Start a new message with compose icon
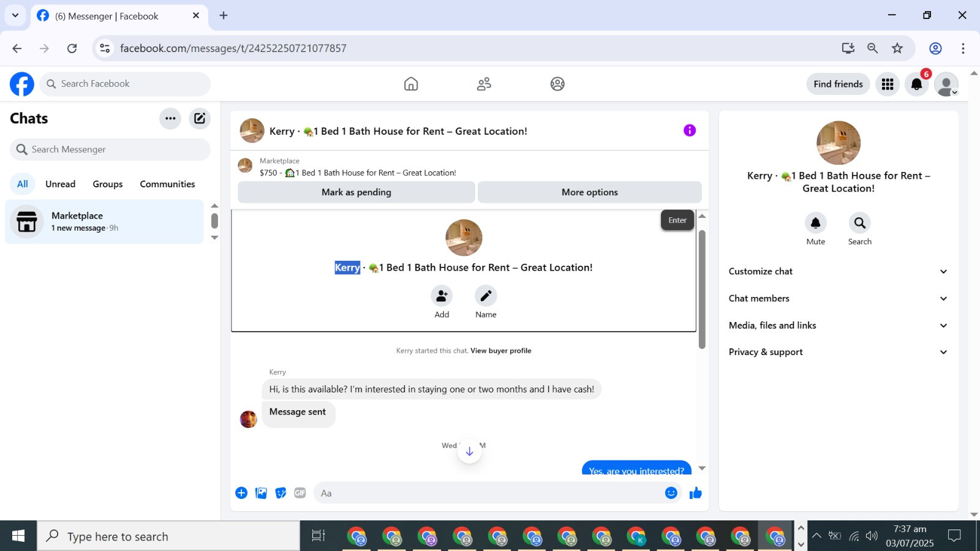The image size is (980, 551). coord(200,119)
